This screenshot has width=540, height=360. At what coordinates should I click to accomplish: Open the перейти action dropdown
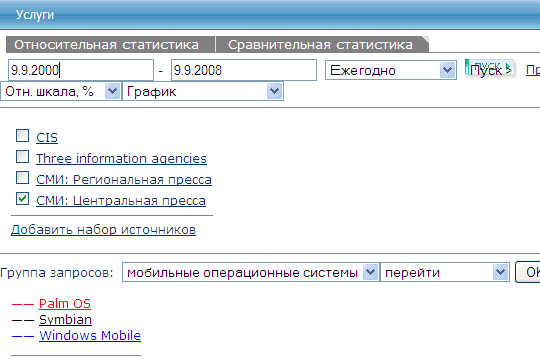pyautogui.click(x=445, y=272)
